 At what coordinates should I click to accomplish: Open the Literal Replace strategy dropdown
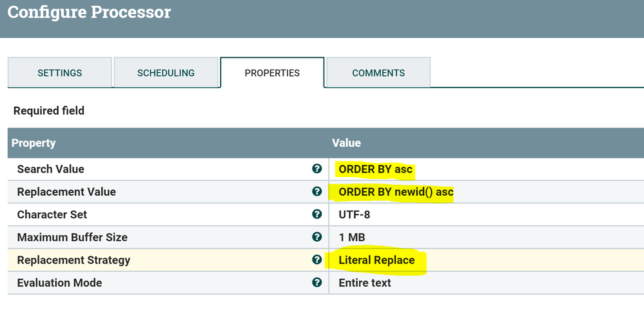(x=376, y=260)
